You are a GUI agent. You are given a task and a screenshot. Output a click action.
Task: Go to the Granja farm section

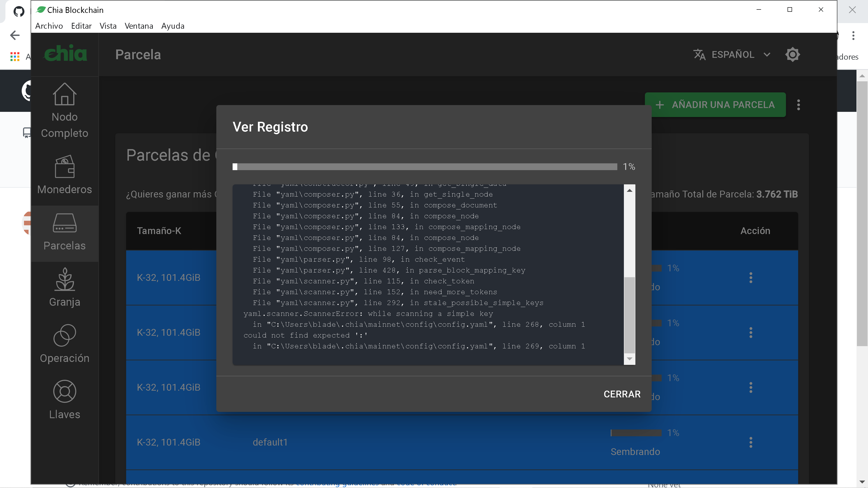click(64, 287)
